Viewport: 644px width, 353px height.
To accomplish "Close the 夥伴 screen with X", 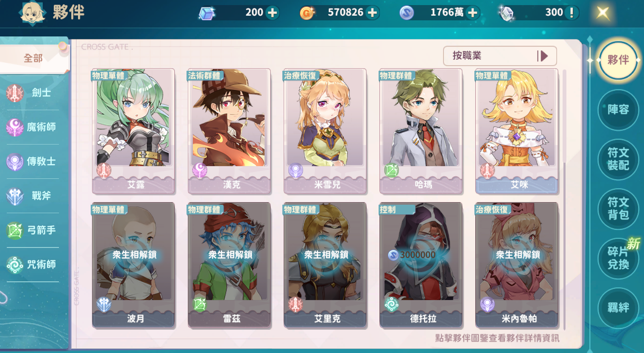I will 602,13.
